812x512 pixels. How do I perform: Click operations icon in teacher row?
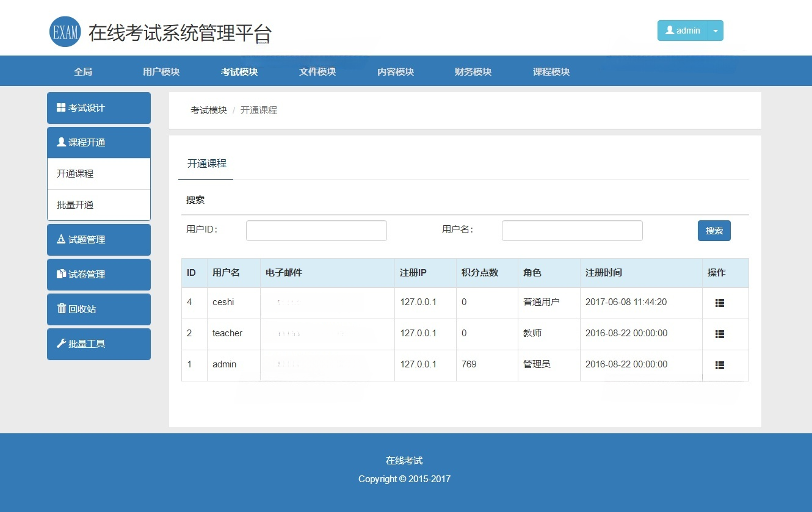coord(719,334)
